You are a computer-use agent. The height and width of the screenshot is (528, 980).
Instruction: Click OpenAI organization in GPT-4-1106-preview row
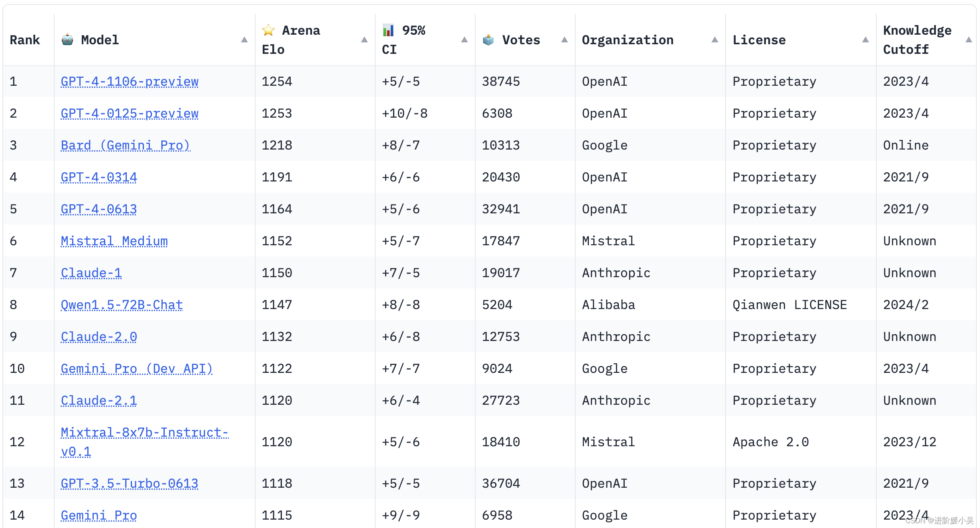point(605,81)
